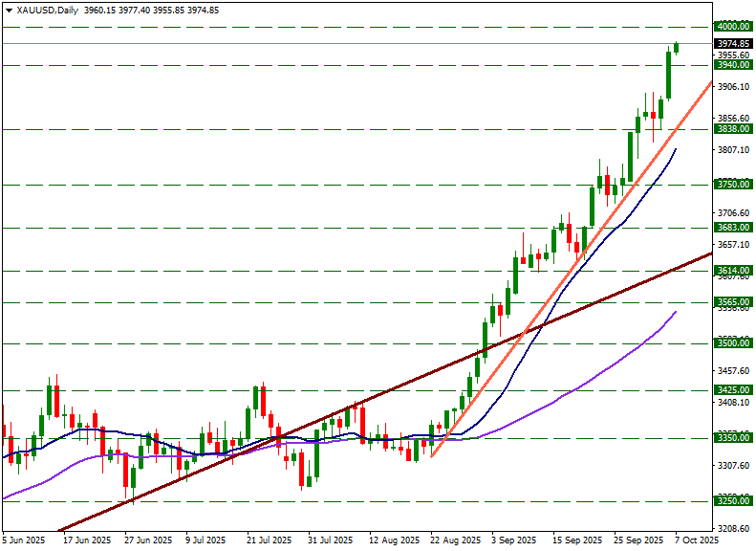Click the 5 Jun 2025 date label
Screen dimensions: 756x551
click(24, 540)
